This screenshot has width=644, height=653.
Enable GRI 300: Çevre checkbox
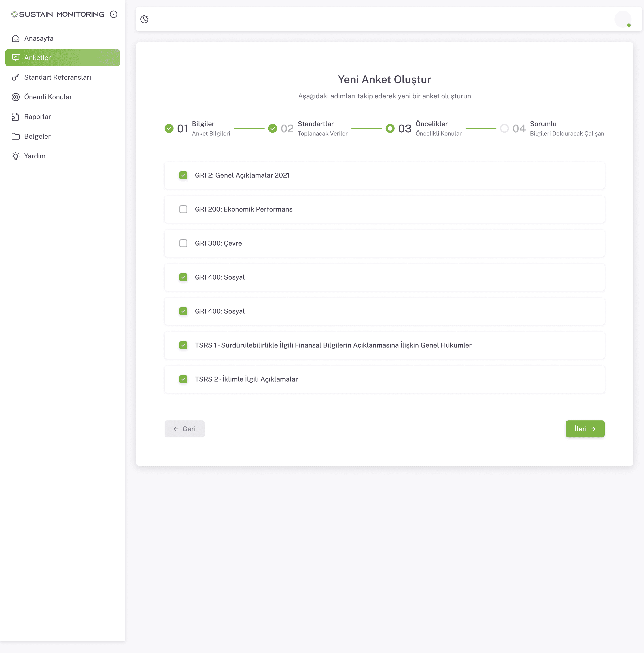click(x=183, y=243)
